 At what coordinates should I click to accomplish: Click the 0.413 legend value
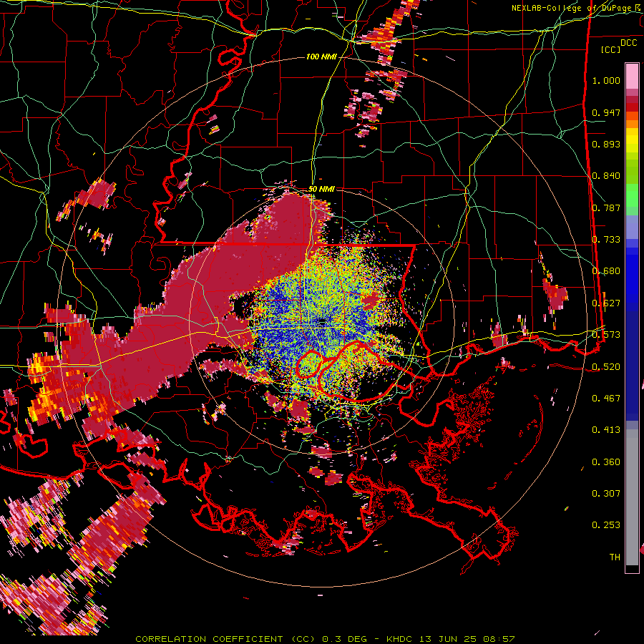click(x=606, y=429)
